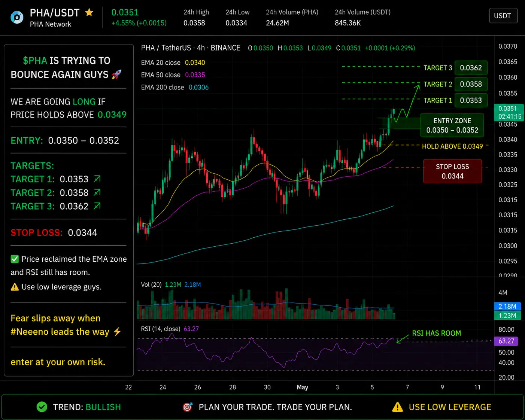Click the 0.0370 level on the price axis
Image resolution: width=525 pixels, height=420 pixels.
click(x=508, y=46)
